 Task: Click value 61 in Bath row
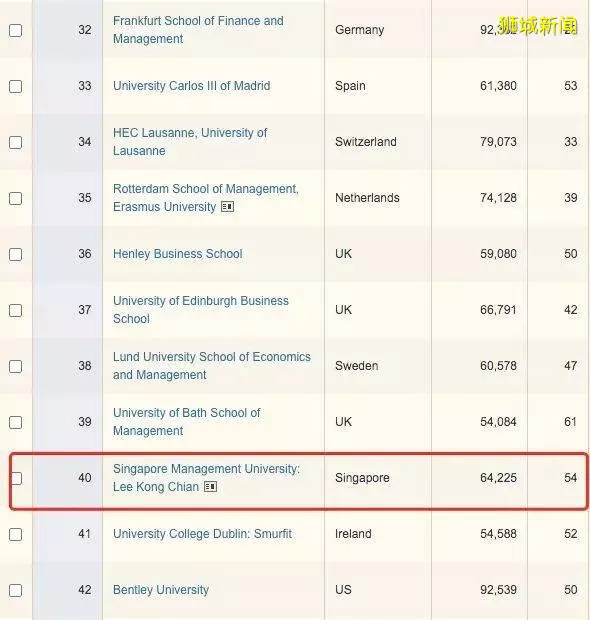point(571,422)
